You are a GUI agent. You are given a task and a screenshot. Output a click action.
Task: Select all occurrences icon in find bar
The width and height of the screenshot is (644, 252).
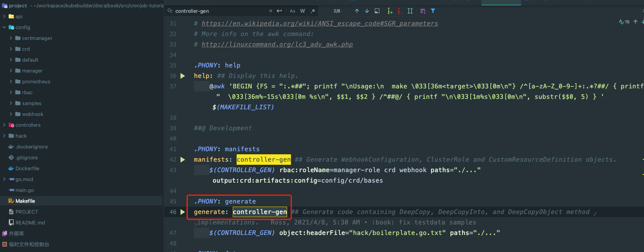[x=410, y=11]
